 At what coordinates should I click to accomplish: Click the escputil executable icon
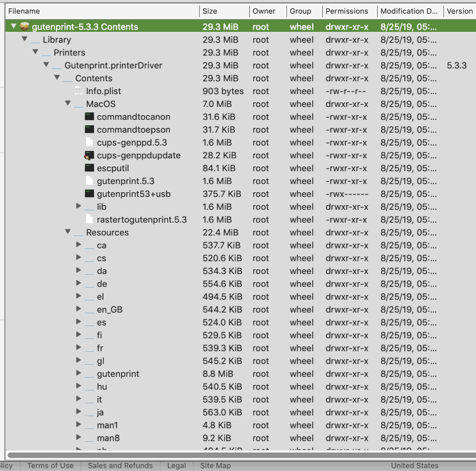click(x=89, y=168)
